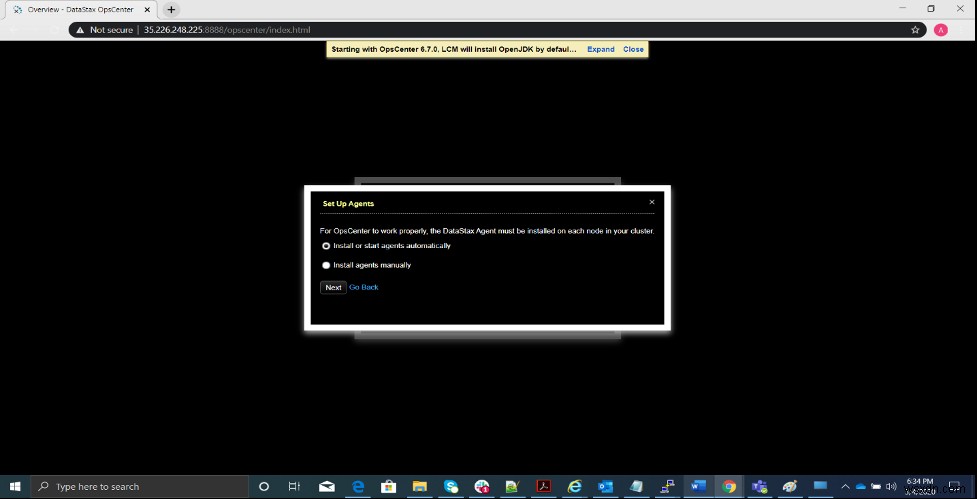
Task: Switch to Microsoft Word on taskbar
Action: [698, 487]
